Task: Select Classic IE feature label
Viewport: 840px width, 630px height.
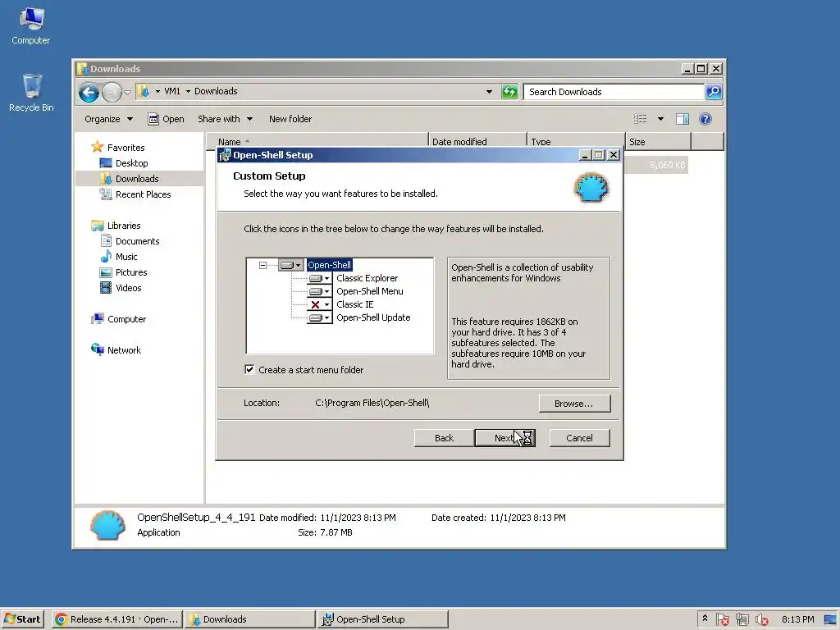Action: tap(354, 304)
